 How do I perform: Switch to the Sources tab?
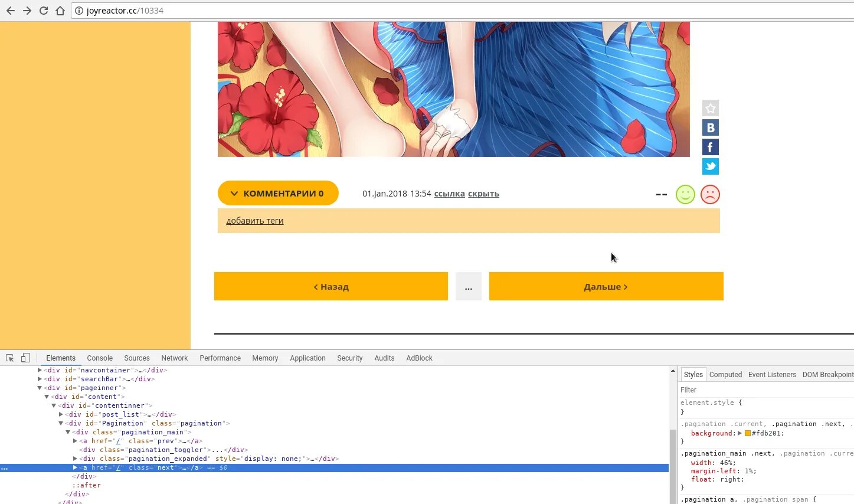coord(137,358)
